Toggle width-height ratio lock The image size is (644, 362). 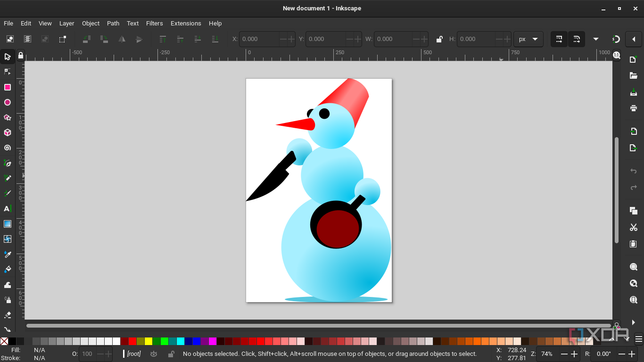coord(439,39)
